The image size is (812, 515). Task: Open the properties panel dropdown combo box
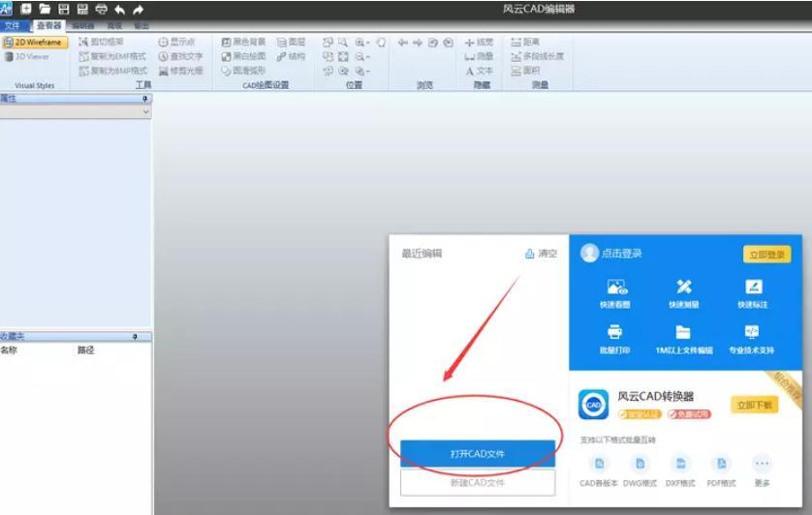pyautogui.click(x=76, y=111)
